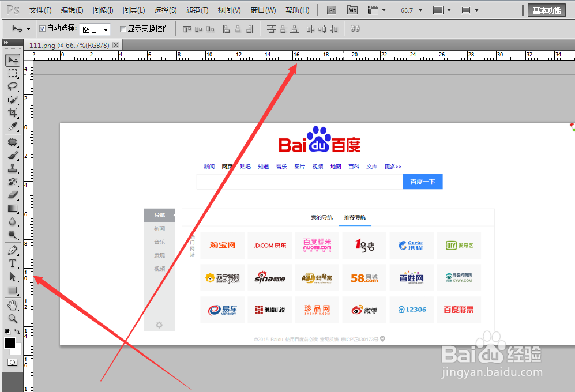Open the 视图(V) menu
Screen dimensions: 575x392
[229, 10]
